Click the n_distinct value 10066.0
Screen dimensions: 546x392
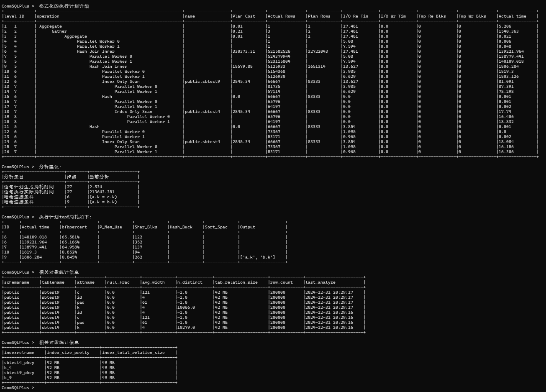pyautogui.click(x=186, y=307)
